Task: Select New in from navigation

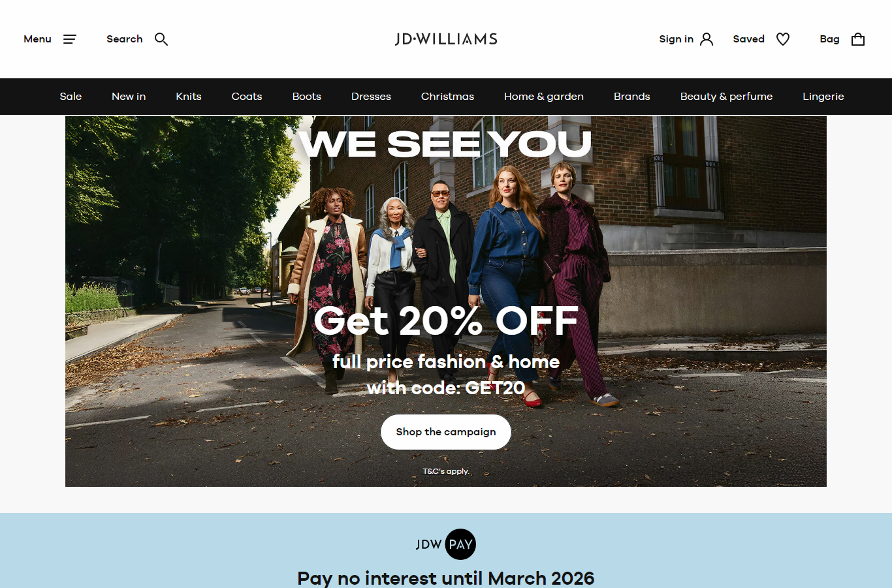Action: 129,97
